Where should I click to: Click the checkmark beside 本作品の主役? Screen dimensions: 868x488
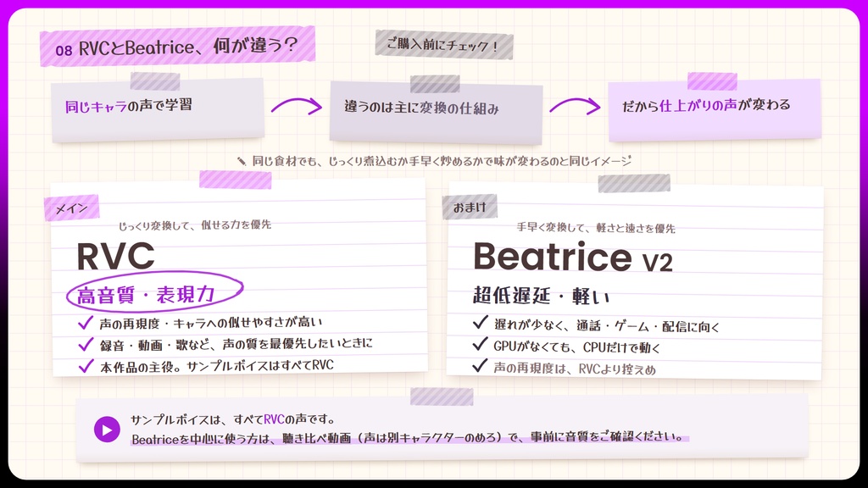pos(86,366)
